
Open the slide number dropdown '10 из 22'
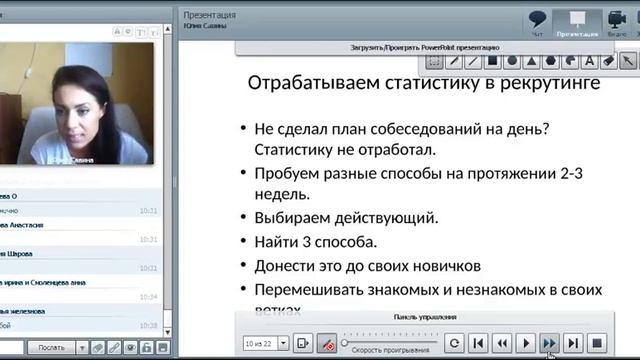click(283, 343)
